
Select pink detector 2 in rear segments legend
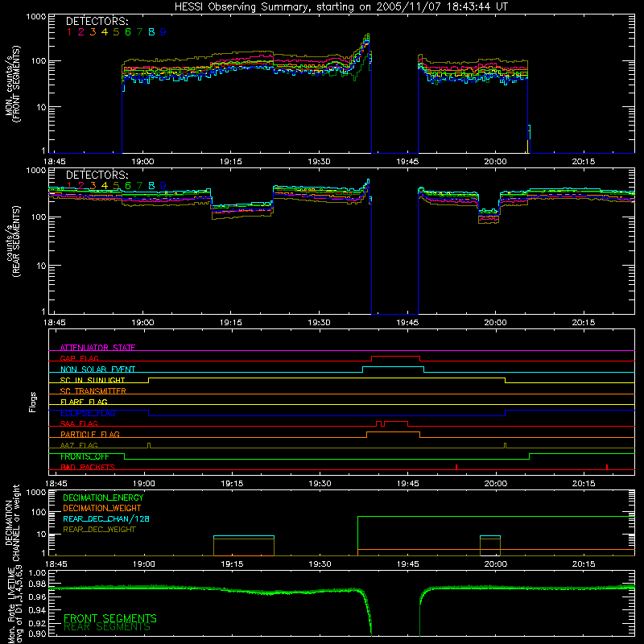tap(81, 186)
